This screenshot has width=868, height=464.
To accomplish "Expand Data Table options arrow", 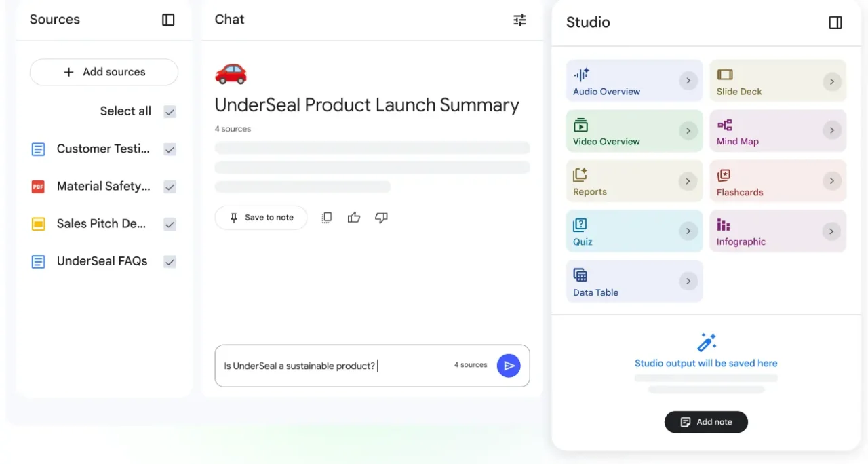I will 688,281.
